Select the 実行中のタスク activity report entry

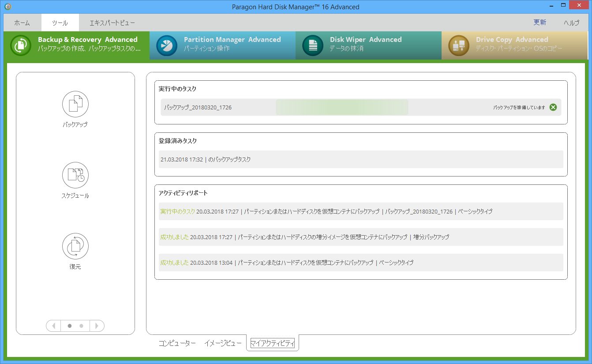(x=361, y=211)
